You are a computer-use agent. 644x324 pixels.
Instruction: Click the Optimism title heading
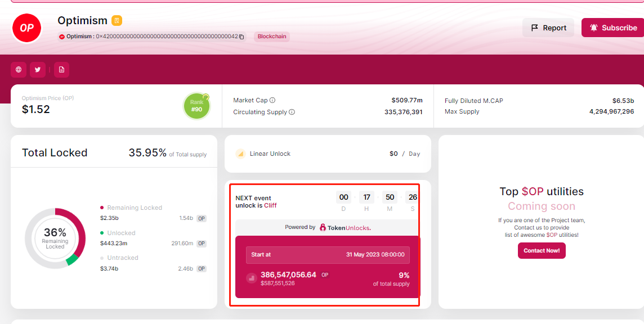tap(82, 20)
